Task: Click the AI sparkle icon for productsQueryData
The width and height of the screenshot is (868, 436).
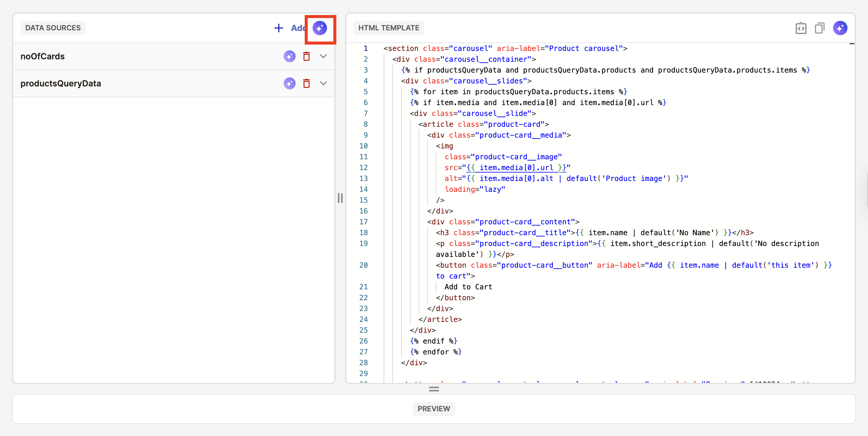Action: (x=289, y=83)
